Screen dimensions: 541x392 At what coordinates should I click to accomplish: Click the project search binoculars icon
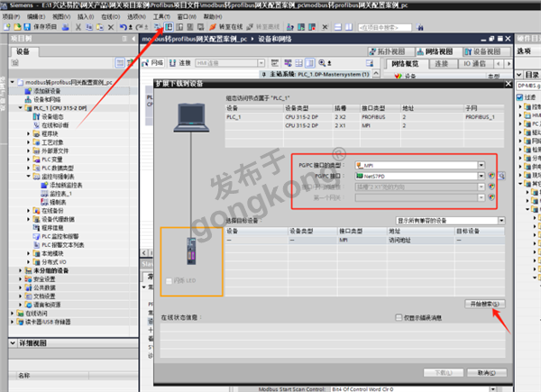point(419,27)
